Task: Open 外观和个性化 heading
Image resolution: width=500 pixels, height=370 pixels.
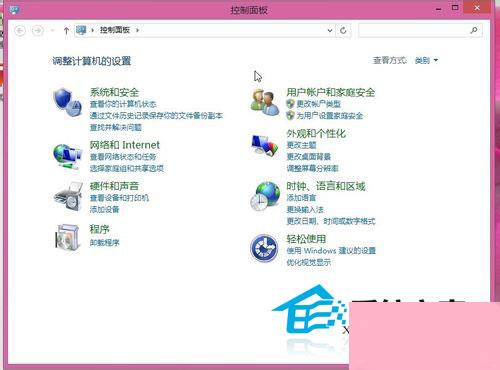Action: click(x=316, y=134)
